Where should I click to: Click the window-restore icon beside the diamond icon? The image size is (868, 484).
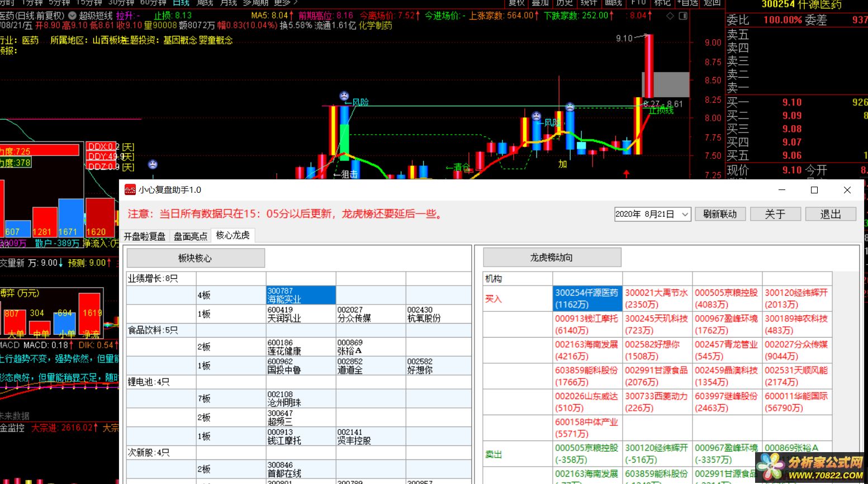pos(683,16)
